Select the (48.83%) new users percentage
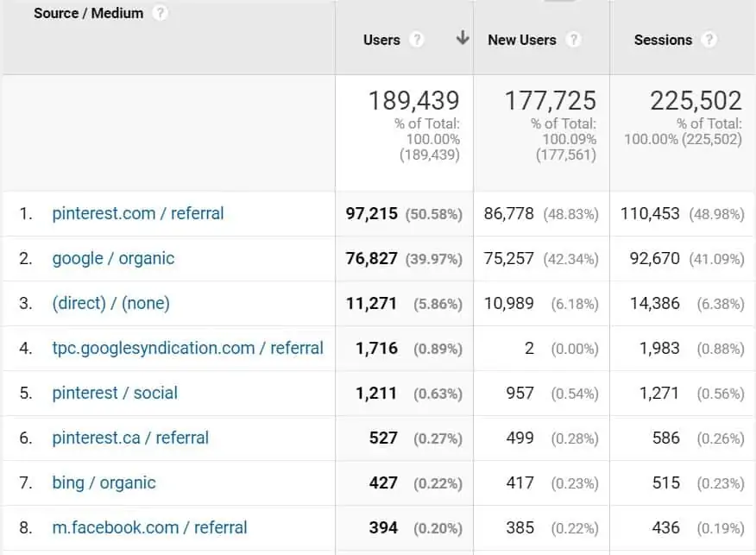This screenshot has width=756, height=555. 570,214
